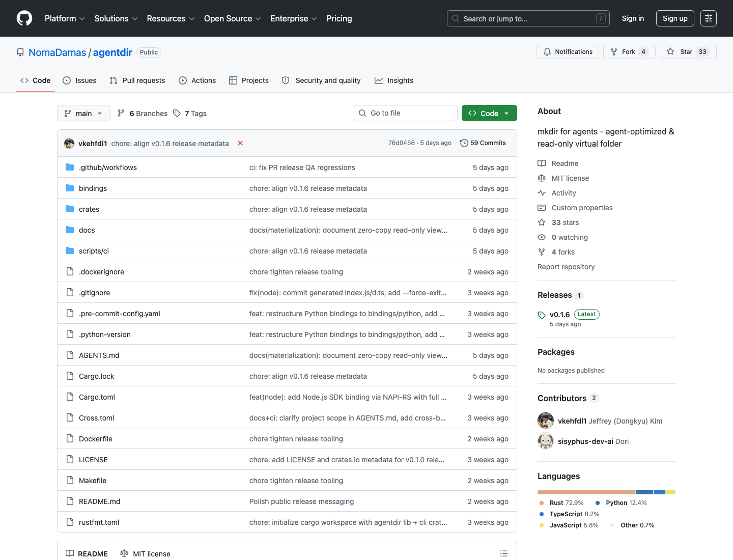The height and width of the screenshot is (560, 733).
Task: Expand the Platform menu
Action: coord(65,18)
